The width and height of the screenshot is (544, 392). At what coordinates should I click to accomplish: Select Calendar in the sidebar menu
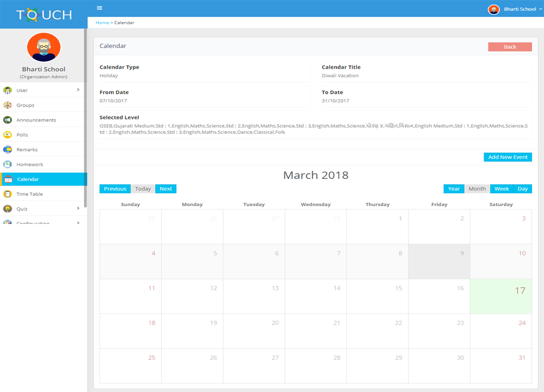pos(28,180)
